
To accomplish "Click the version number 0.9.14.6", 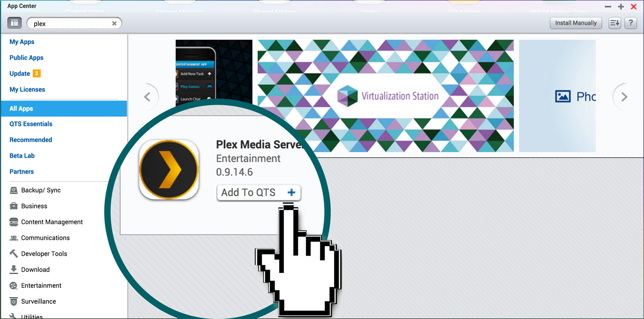I will 234,172.
